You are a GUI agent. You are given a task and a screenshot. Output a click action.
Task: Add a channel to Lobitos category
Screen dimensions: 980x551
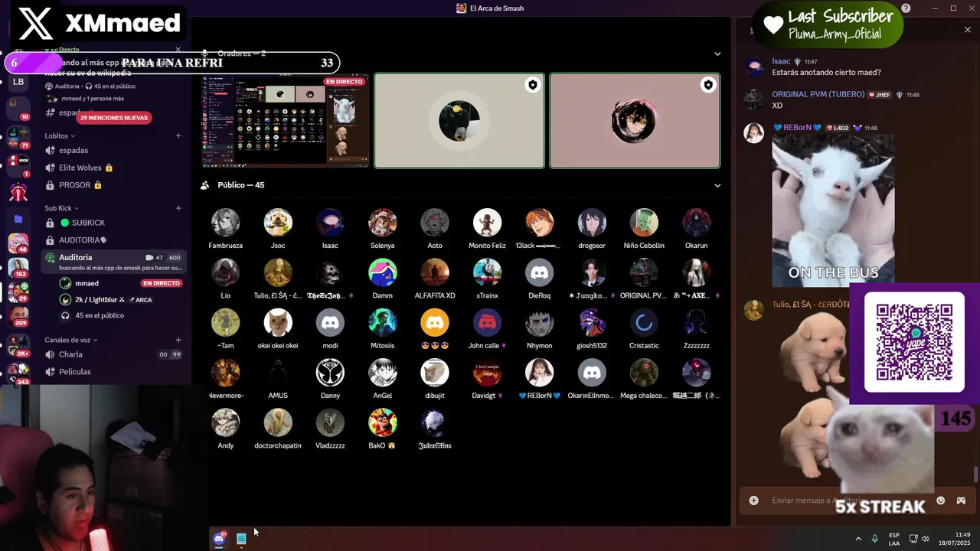click(x=178, y=136)
